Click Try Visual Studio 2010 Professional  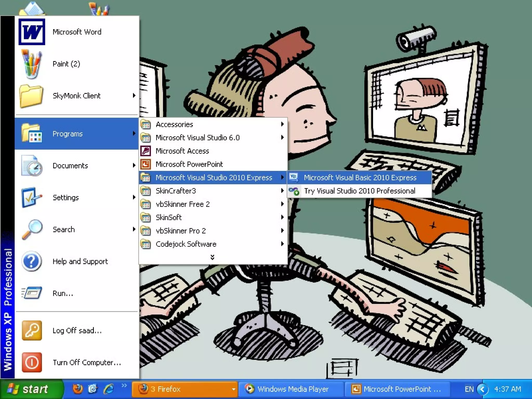[x=359, y=191]
